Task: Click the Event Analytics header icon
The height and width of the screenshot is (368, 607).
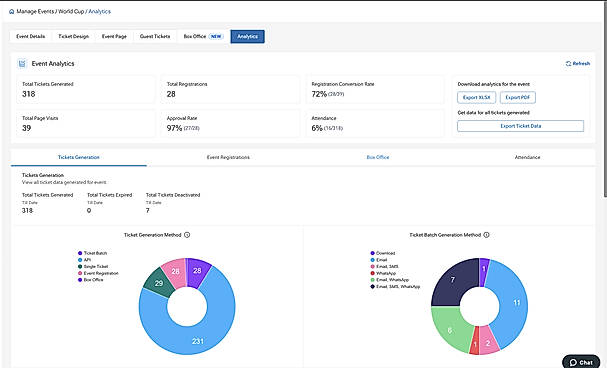Action: coord(22,63)
